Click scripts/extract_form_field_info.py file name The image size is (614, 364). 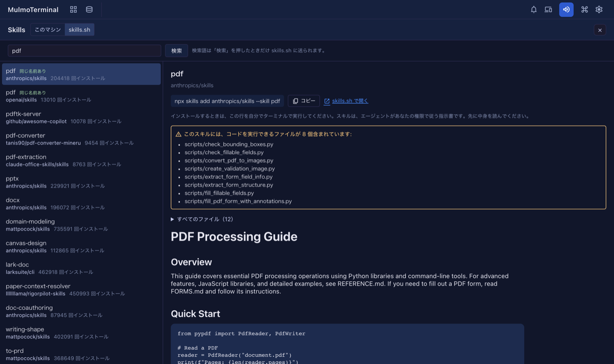pos(228,177)
